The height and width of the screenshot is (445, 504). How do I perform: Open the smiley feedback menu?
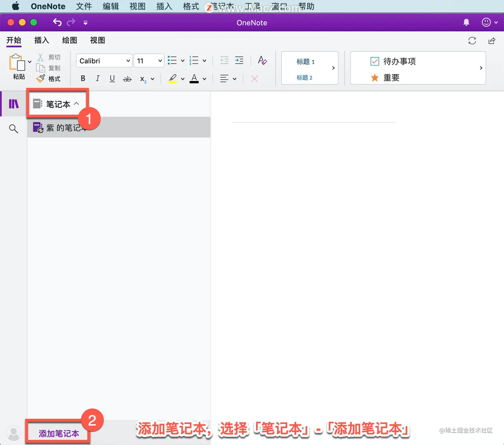(x=489, y=22)
